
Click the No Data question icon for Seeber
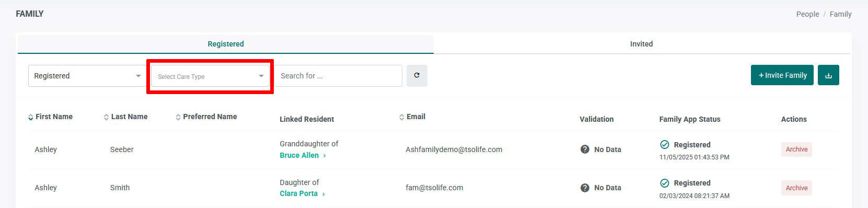[x=585, y=149]
